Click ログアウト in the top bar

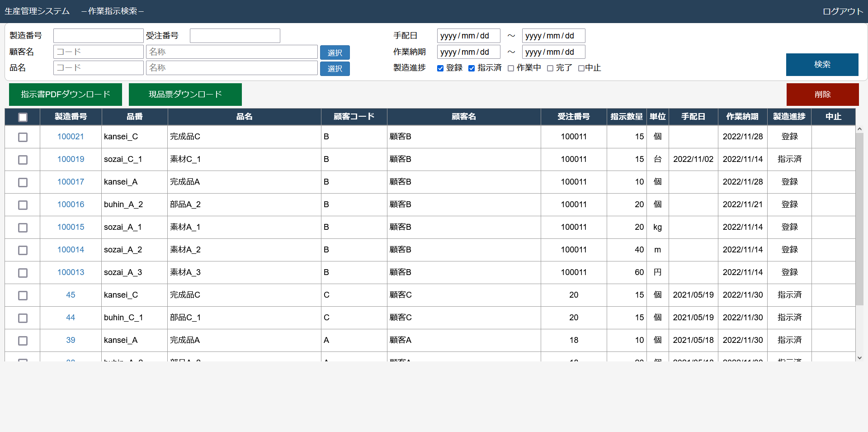click(842, 11)
